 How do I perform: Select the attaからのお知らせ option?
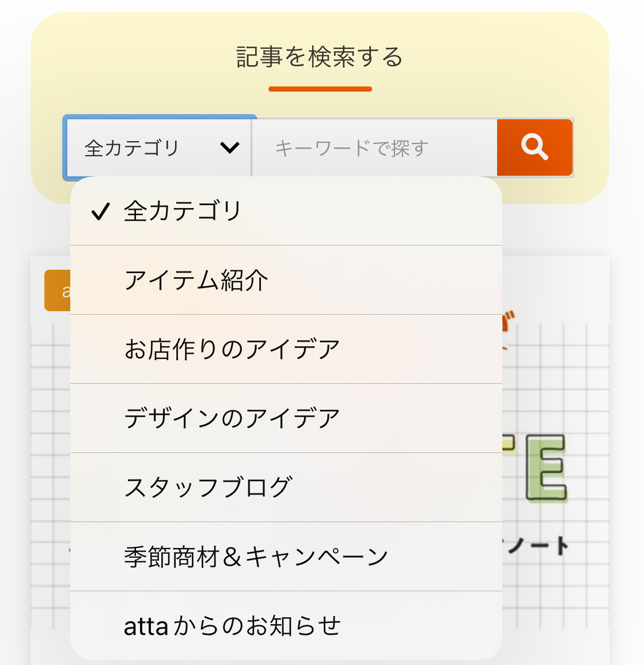click(286, 626)
